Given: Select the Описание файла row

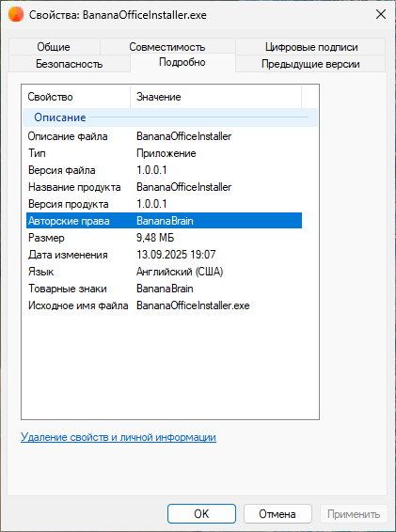Looking at the screenshot, I should click(x=164, y=136).
